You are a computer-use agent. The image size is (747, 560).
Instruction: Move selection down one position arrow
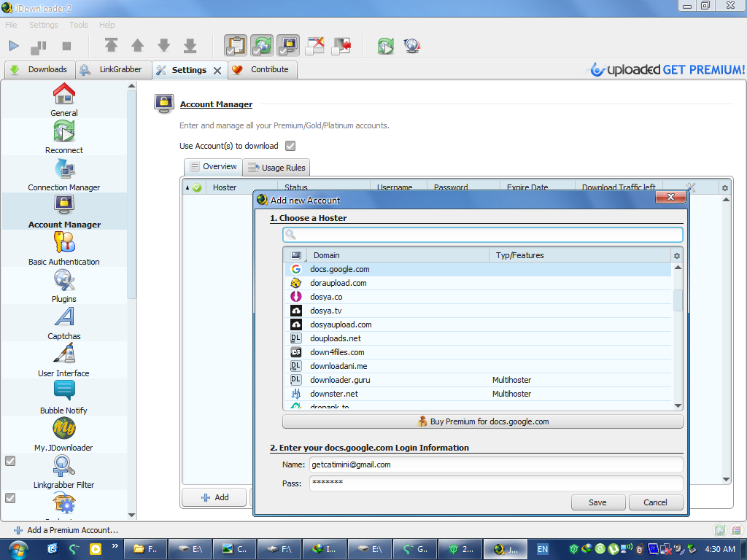(164, 45)
